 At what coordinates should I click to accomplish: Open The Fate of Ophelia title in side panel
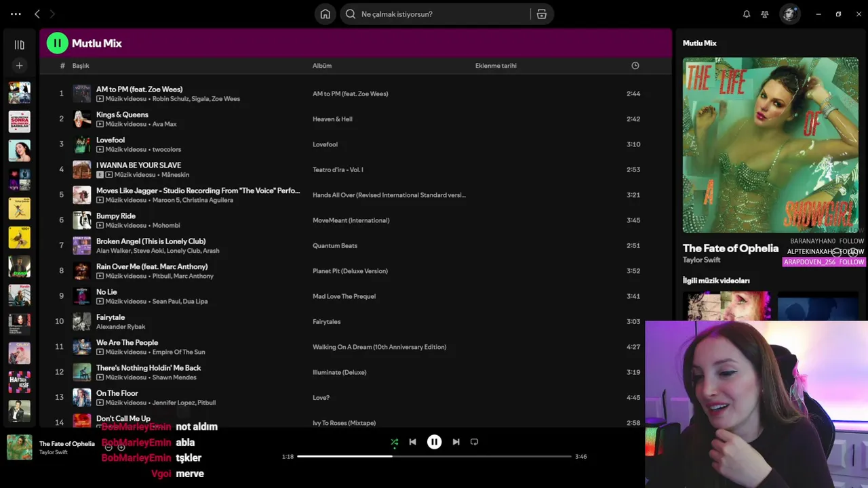click(730, 248)
